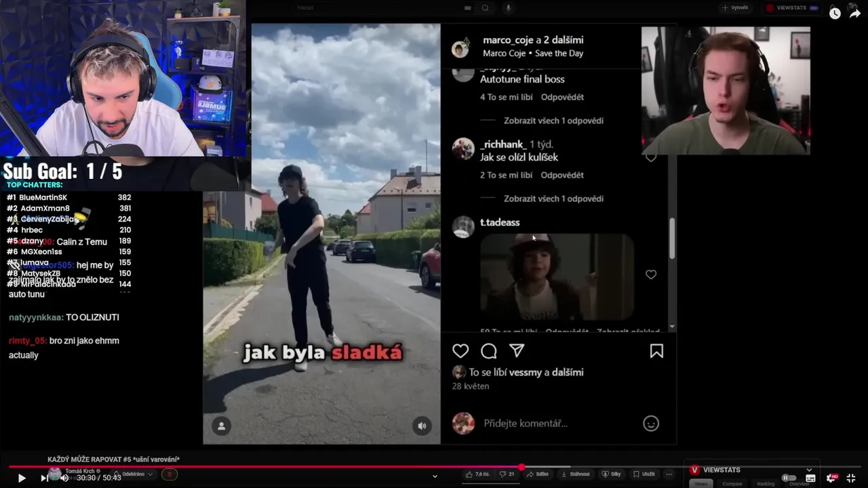This screenshot has height=488, width=868.
Task: Like the video showing 7,6 tis.
Action: pyautogui.click(x=478, y=474)
